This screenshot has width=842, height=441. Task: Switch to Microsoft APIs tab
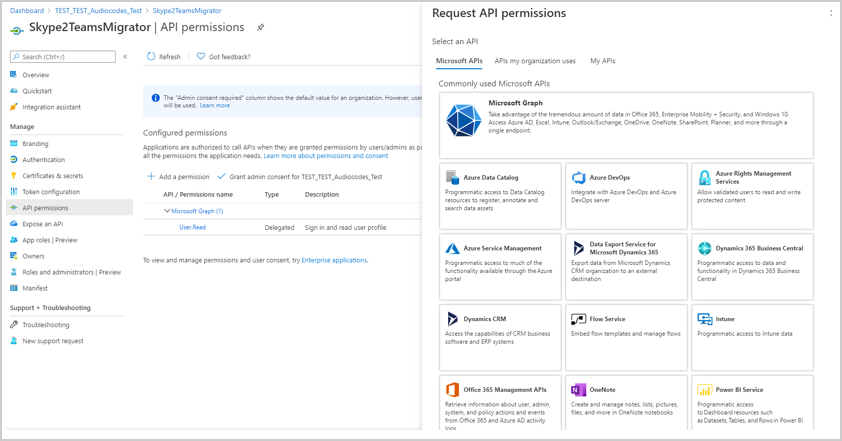(x=459, y=61)
